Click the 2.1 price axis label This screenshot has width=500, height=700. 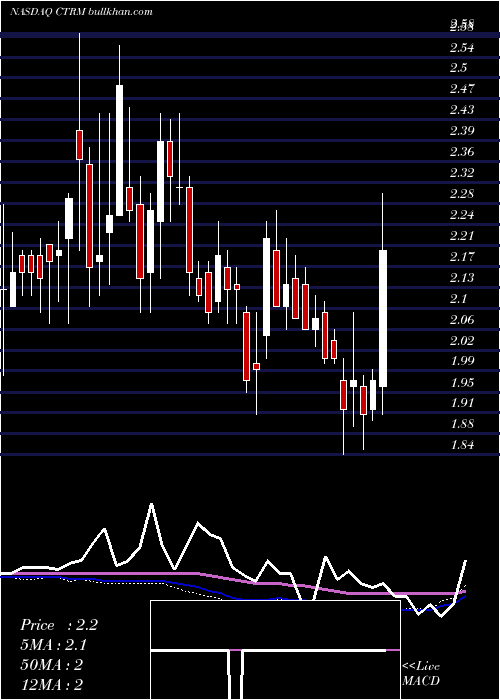(x=458, y=299)
